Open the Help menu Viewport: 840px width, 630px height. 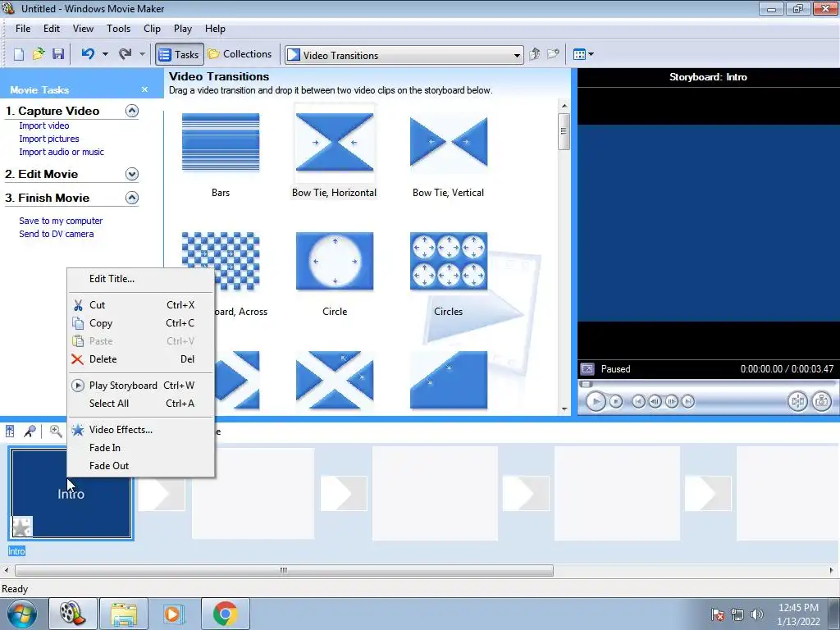tap(216, 29)
